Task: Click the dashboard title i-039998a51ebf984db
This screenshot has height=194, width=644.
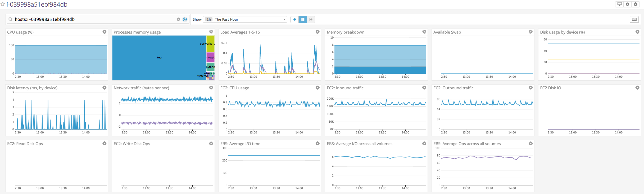Action: pyautogui.click(x=37, y=4)
